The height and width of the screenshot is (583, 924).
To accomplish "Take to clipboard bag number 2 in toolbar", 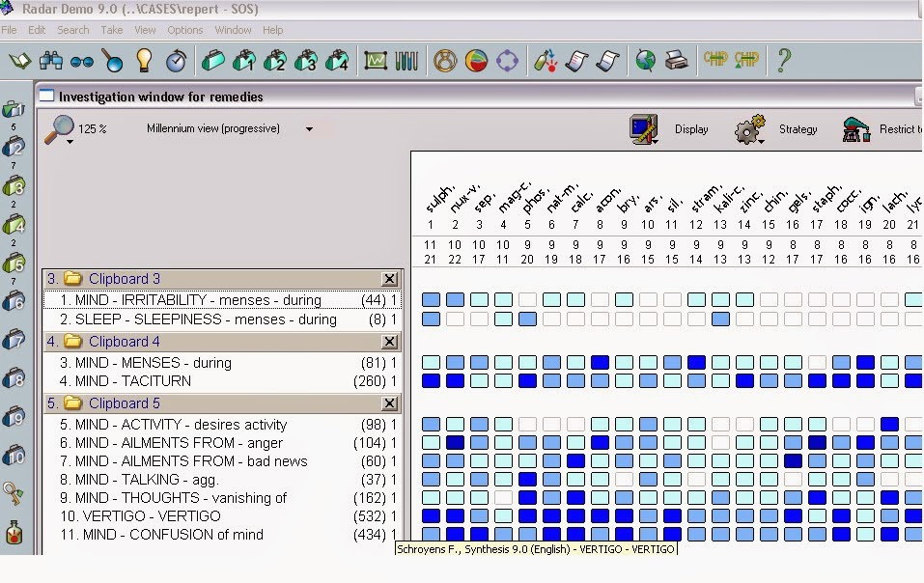I will pos(274,60).
